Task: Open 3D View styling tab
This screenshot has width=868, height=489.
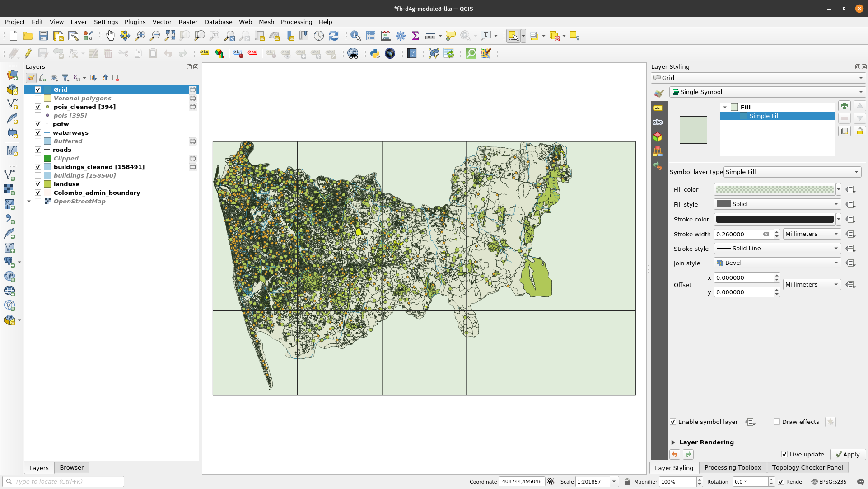Action: pos(658,136)
